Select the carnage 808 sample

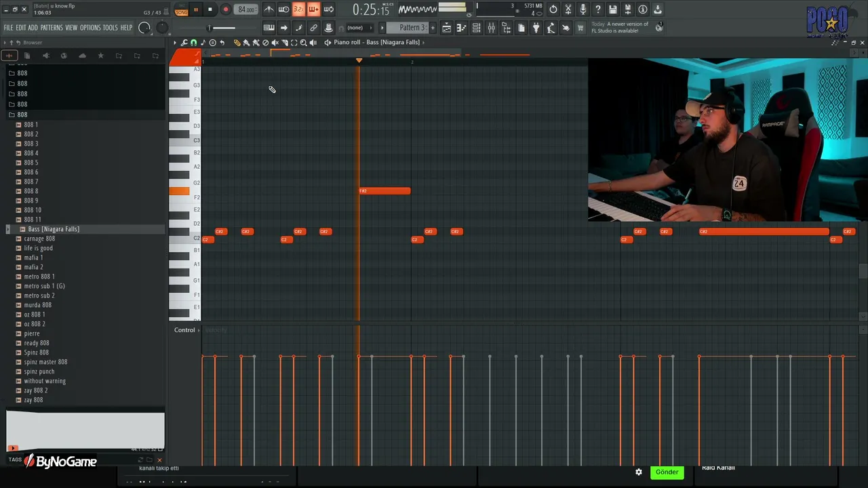pyautogui.click(x=39, y=239)
